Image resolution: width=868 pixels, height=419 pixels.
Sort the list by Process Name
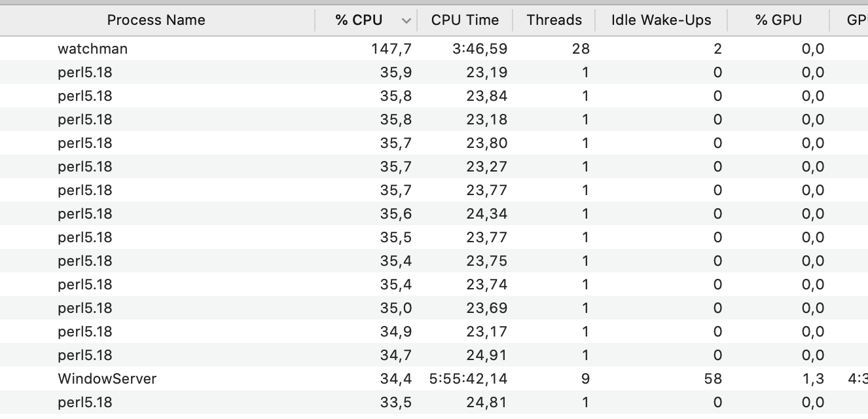(x=156, y=20)
